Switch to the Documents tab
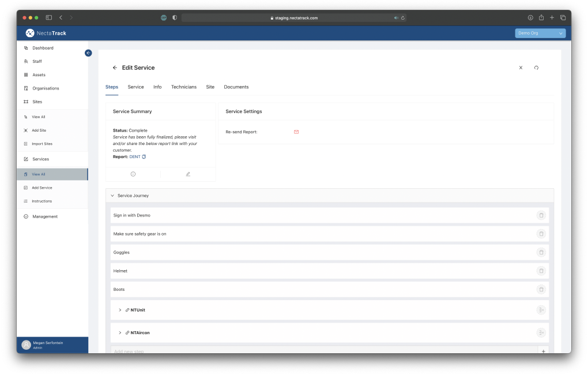The width and height of the screenshot is (588, 374). (x=236, y=87)
